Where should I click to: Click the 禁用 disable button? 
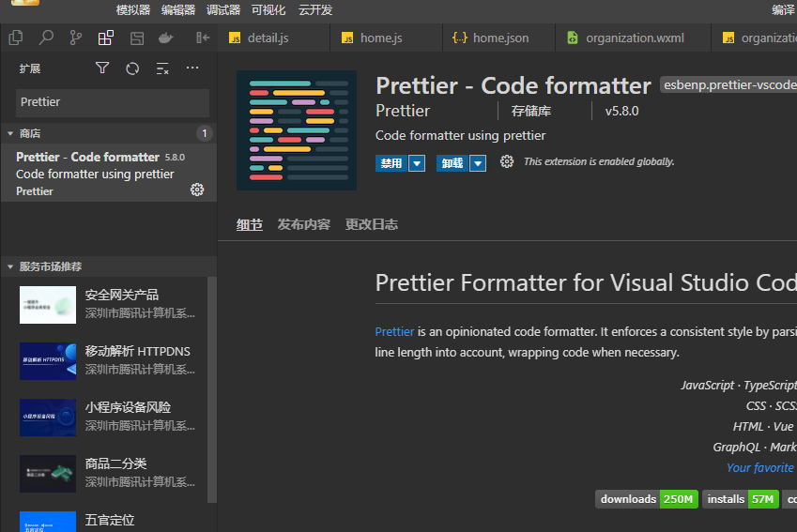point(391,163)
